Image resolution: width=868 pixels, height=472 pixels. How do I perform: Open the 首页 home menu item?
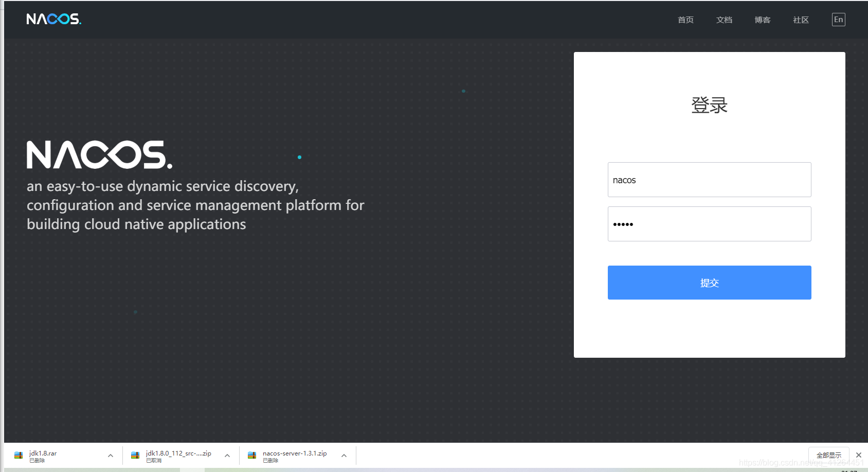pyautogui.click(x=685, y=20)
